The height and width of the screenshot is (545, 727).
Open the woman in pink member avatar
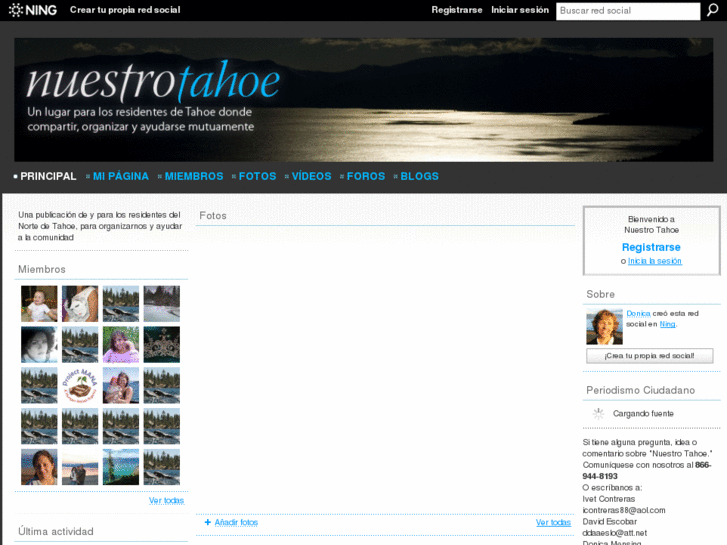point(121,344)
